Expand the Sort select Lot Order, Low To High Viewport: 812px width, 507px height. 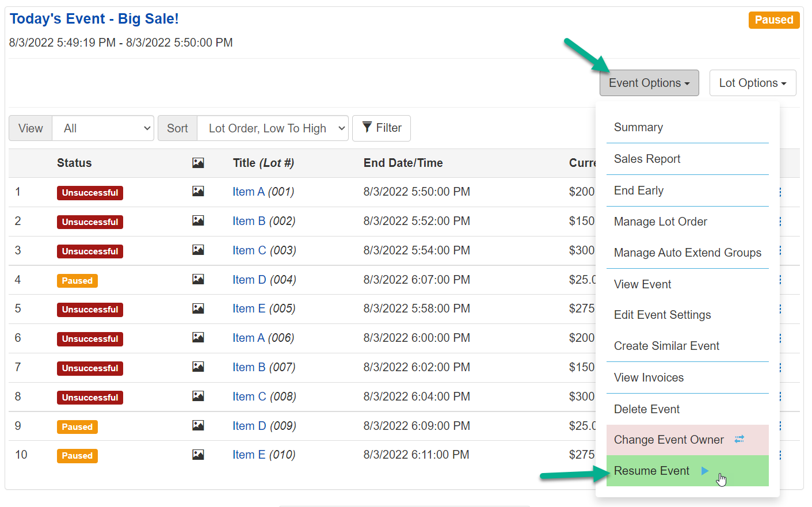(x=273, y=128)
